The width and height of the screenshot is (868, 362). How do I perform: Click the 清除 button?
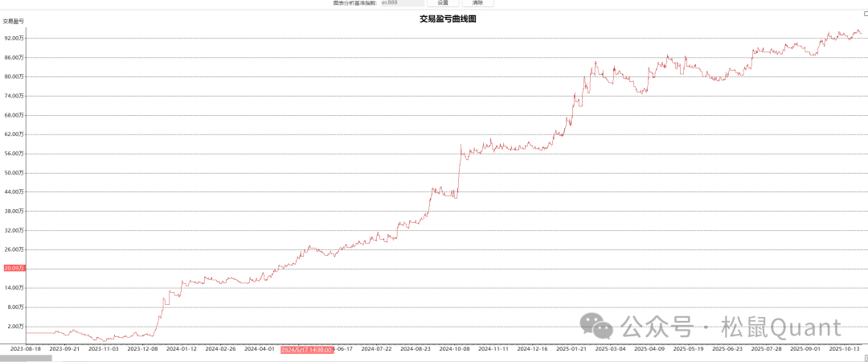click(x=478, y=3)
